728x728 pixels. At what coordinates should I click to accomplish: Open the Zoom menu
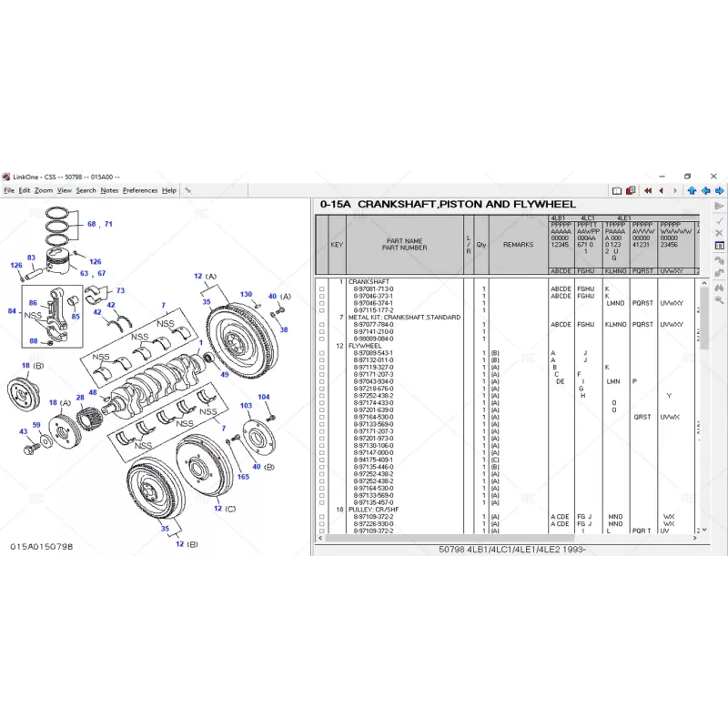[x=44, y=190]
